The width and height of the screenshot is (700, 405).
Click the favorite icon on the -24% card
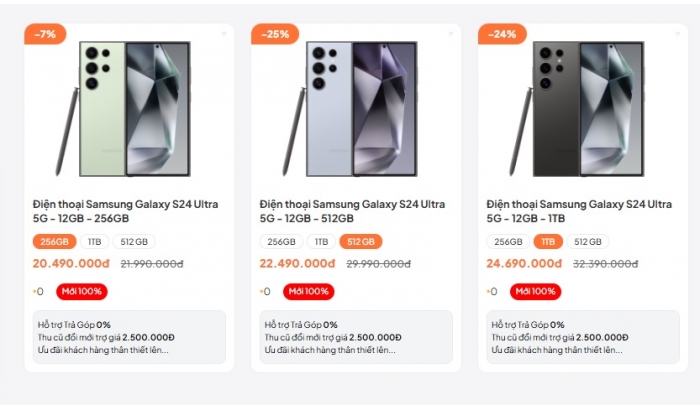click(x=678, y=34)
